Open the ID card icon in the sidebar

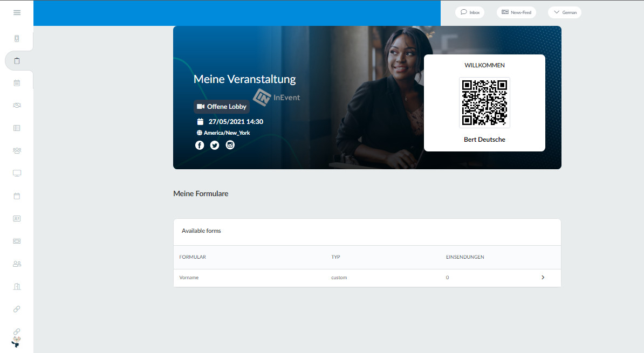pyautogui.click(x=17, y=218)
